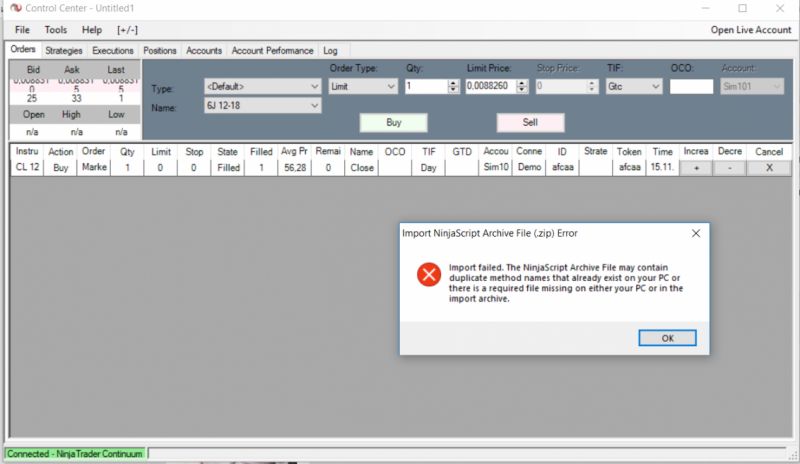
Task: Select the Orders tab
Action: point(23,50)
